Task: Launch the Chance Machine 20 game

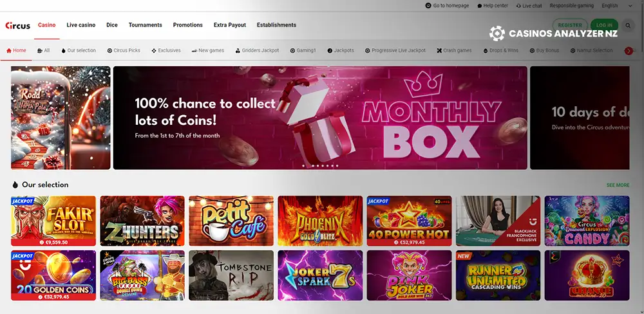Action: [587, 275]
